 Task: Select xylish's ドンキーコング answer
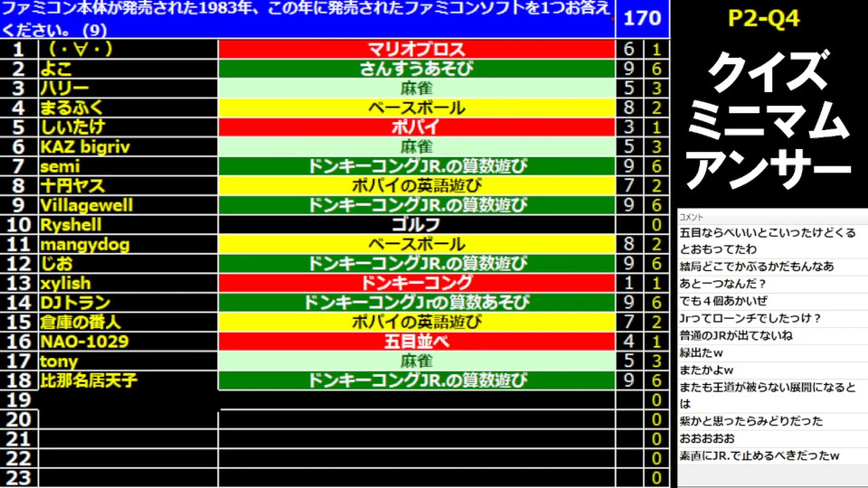[x=416, y=283]
